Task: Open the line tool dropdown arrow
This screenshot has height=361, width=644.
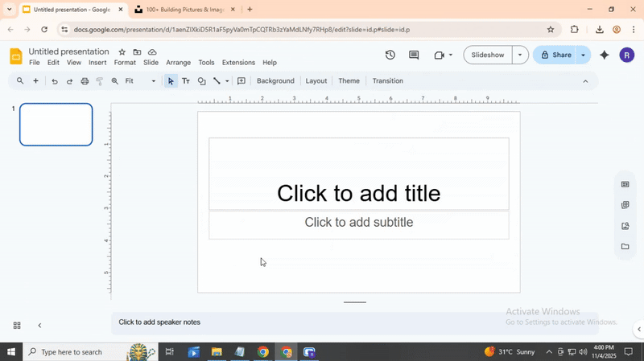Action: point(227,81)
